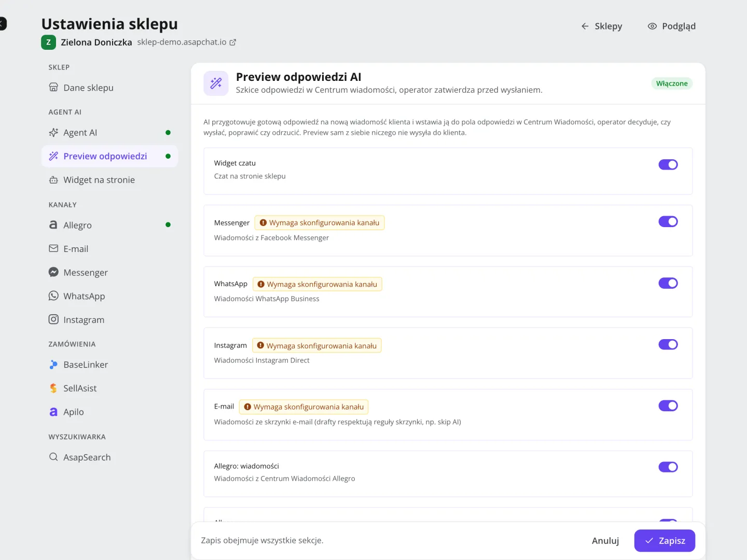
Task: Click the Włączone status badge
Action: click(672, 83)
